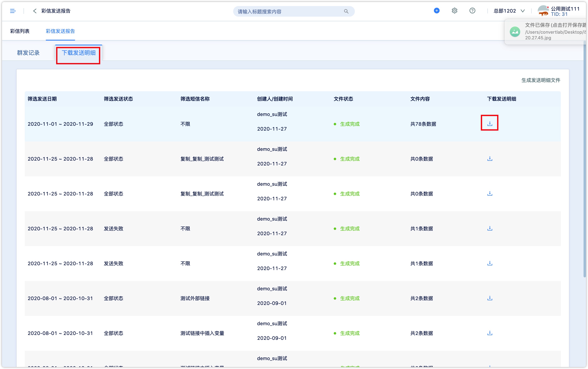Select date range 2020-11-01 ~ 2020-11-29
This screenshot has width=588, height=369.
click(x=60, y=124)
